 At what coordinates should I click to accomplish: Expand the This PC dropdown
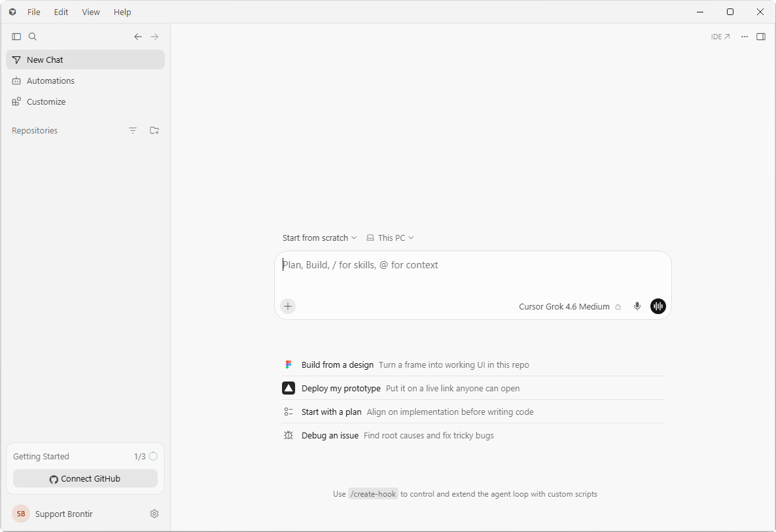pos(390,238)
